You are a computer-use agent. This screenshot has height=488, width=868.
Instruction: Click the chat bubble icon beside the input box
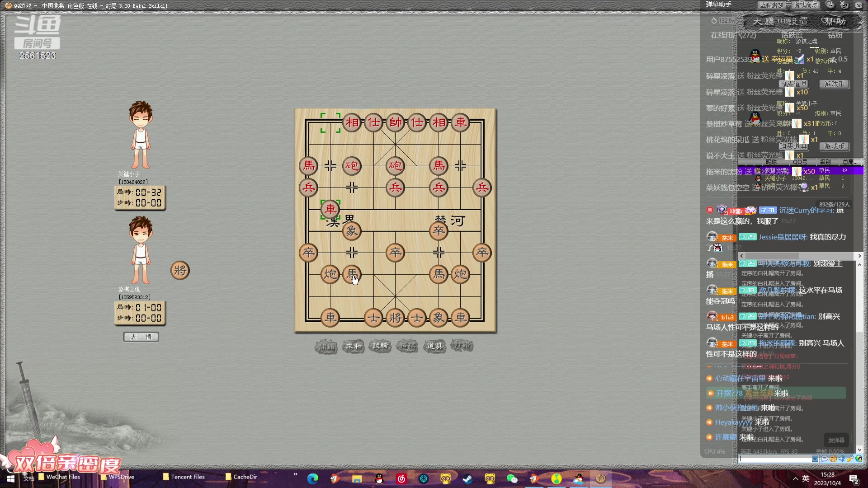click(825, 459)
